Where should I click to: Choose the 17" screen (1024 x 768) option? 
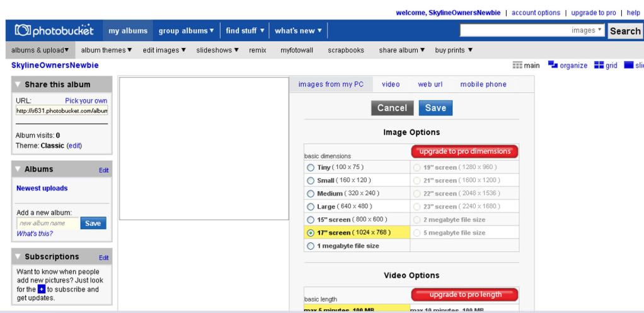(x=311, y=233)
